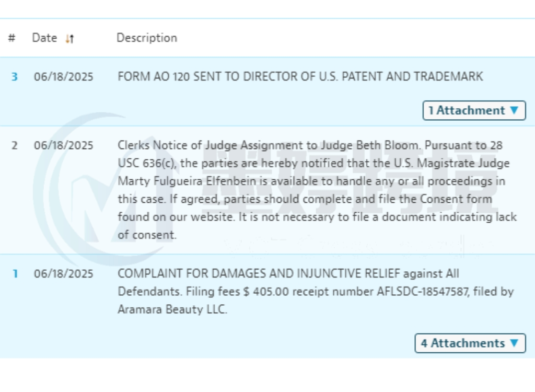Click the Aramara Beauty LLC filer text
Viewport: 535px width, 392px height.
coord(172,309)
